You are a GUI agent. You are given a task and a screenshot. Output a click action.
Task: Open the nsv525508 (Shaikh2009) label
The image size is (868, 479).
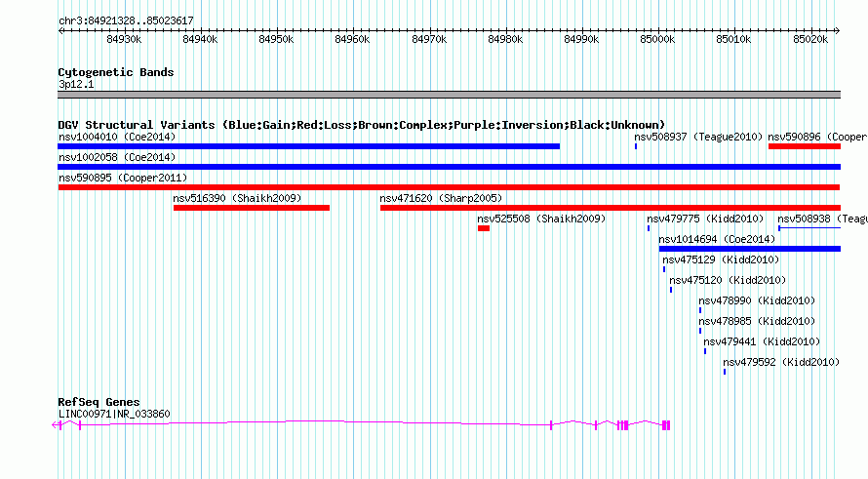pyautogui.click(x=541, y=219)
